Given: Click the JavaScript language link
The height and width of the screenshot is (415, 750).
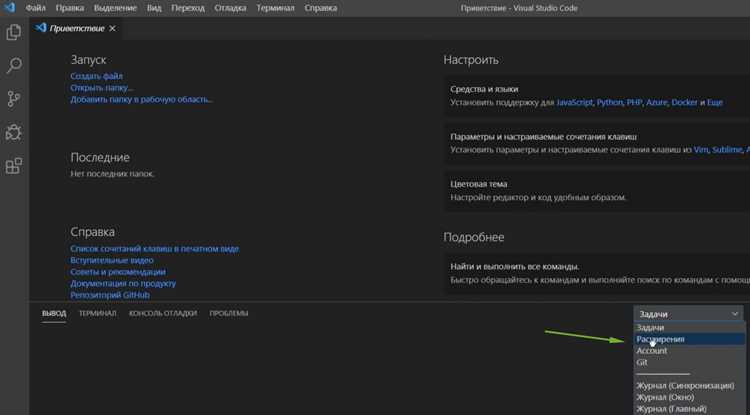Looking at the screenshot, I should pos(574,102).
